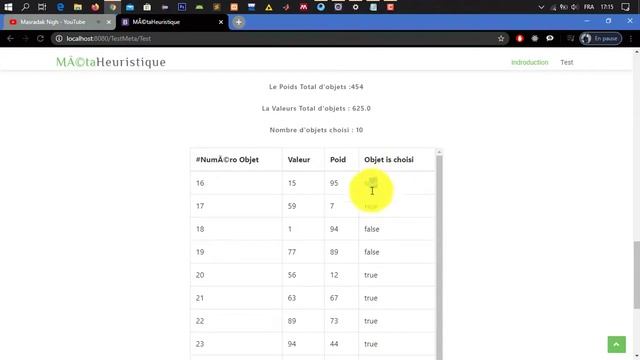Launch Firefox from the taskbar
Viewport: 640px width, 360px height.
pos(95,7)
